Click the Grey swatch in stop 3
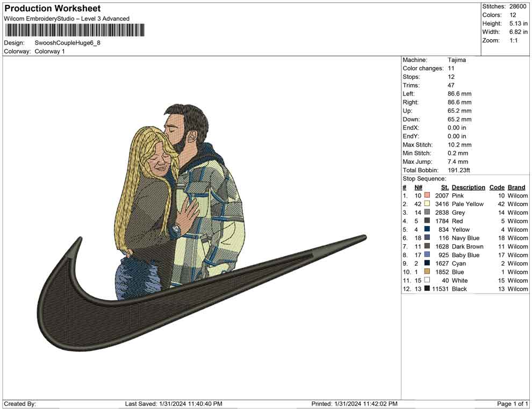This screenshot has height=409, width=532. [427, 213]
